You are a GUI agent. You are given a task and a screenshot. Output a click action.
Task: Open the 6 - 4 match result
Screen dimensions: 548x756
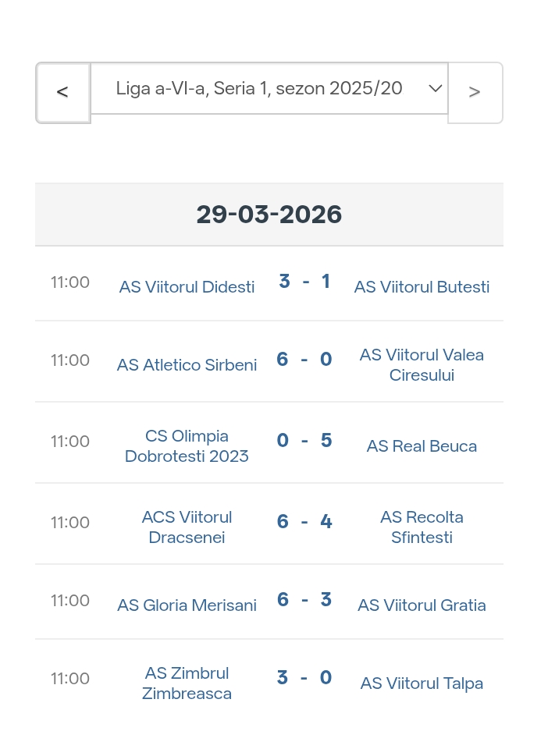304,522
